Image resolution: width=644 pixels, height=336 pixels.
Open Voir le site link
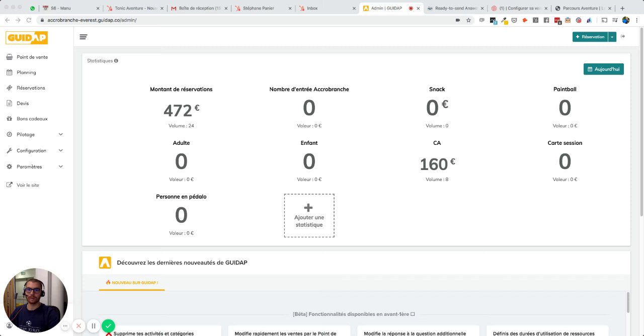28,185
